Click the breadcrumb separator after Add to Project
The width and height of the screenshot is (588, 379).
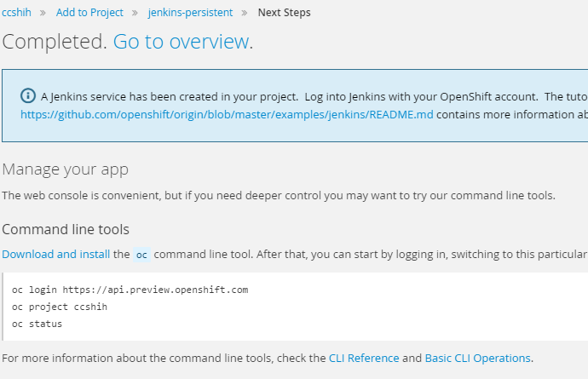coord(135,13)
